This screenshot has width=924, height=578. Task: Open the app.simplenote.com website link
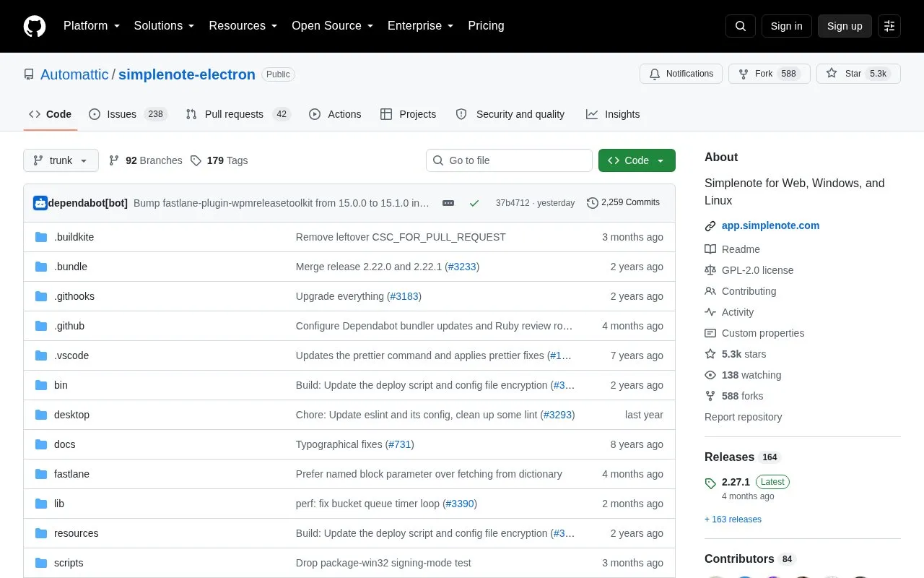point(770,225)
